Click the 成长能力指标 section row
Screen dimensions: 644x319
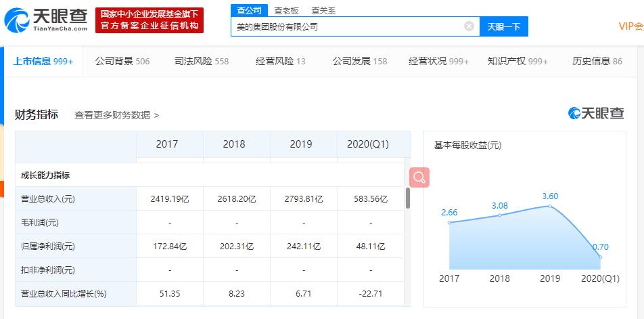(x=210, y=175)
